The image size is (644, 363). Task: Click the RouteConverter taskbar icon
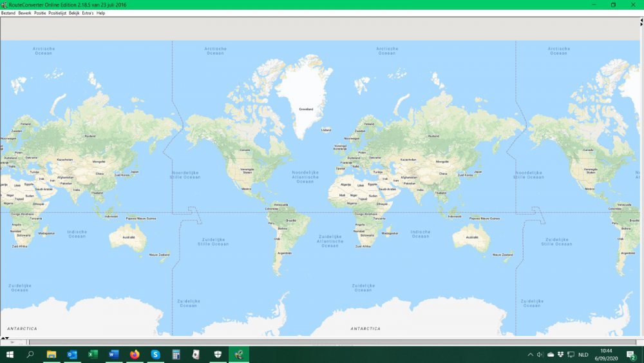239,355
